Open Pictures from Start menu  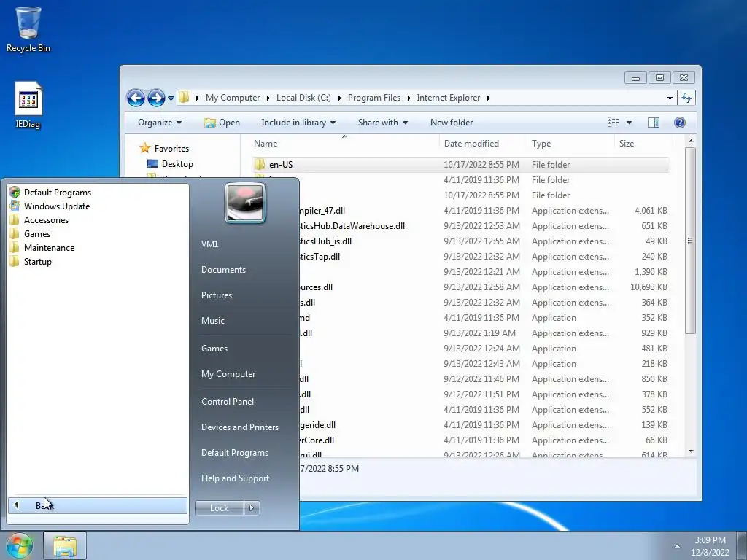point(216,295)
